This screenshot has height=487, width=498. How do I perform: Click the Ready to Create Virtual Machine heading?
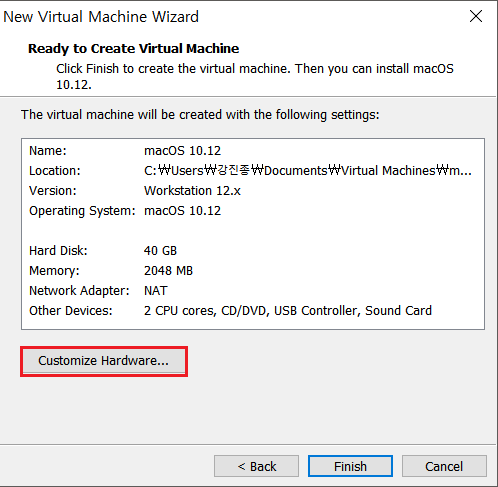point(133,49)
